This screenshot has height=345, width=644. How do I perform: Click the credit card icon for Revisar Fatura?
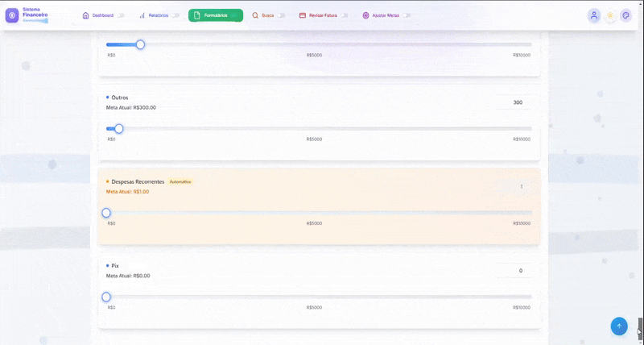[302, 15]
